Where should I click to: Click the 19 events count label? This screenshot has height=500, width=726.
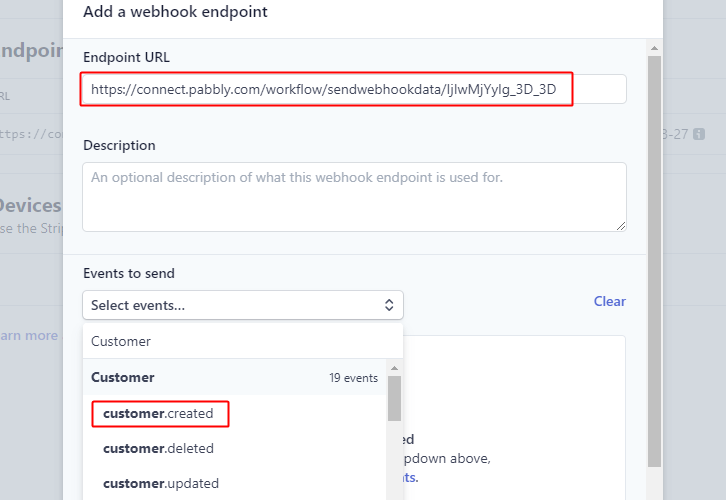click(x=353, y=378)
